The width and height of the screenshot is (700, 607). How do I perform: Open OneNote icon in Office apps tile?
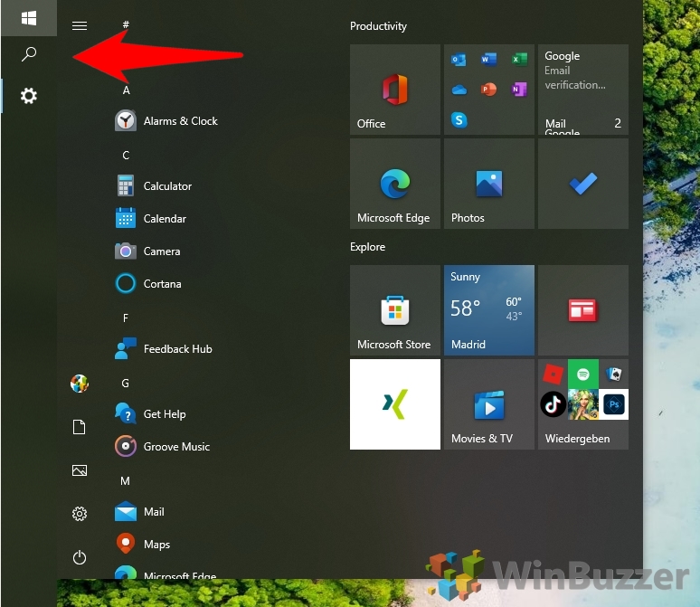coord(519,90)
